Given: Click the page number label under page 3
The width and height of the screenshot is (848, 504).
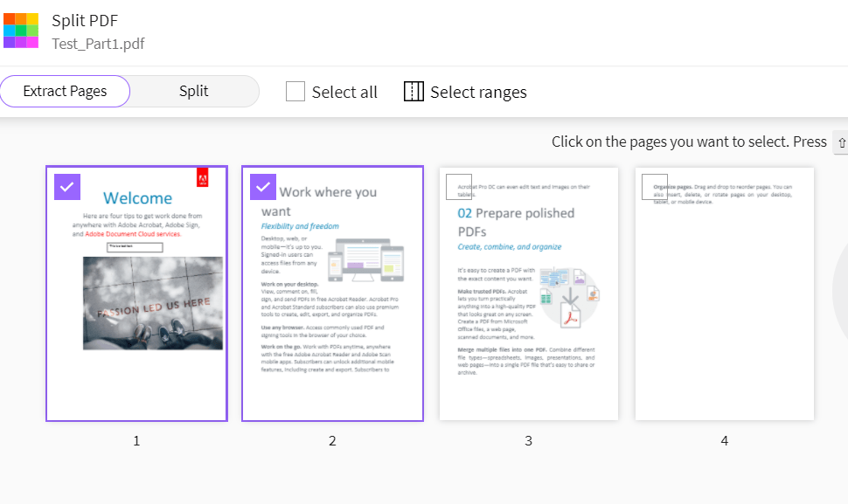Looking at the screenshot, I should pyautogui.click(x=528, y=440).
